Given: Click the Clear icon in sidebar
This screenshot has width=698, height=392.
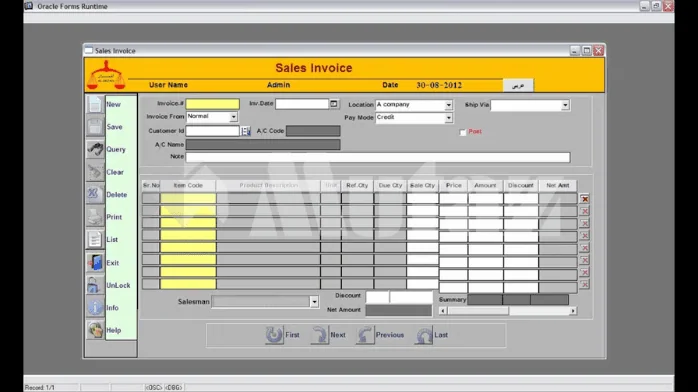Looking at the screenshot, I should pos(95,172).
